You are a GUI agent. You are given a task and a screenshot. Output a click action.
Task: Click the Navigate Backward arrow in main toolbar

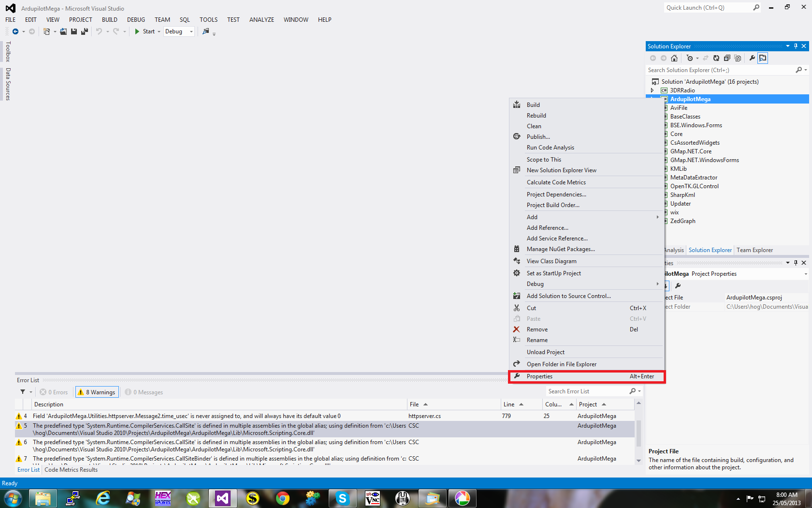coord(15,31)
